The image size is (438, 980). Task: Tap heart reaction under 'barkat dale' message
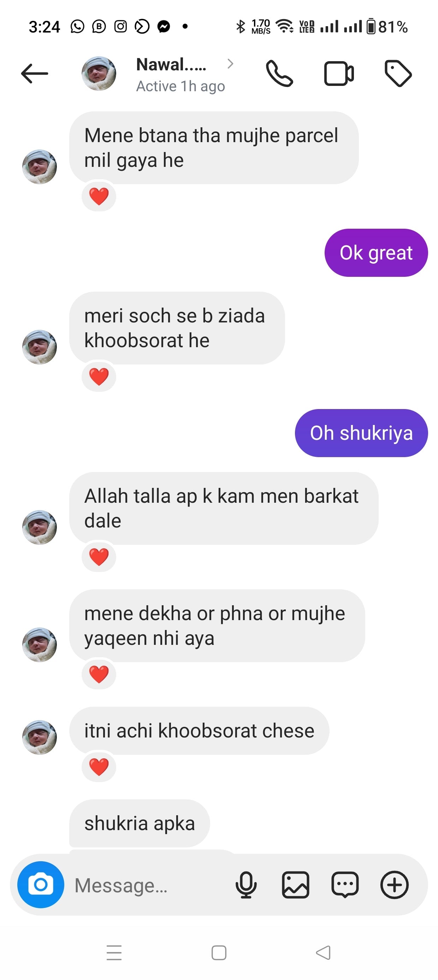(x=99, y=557)
